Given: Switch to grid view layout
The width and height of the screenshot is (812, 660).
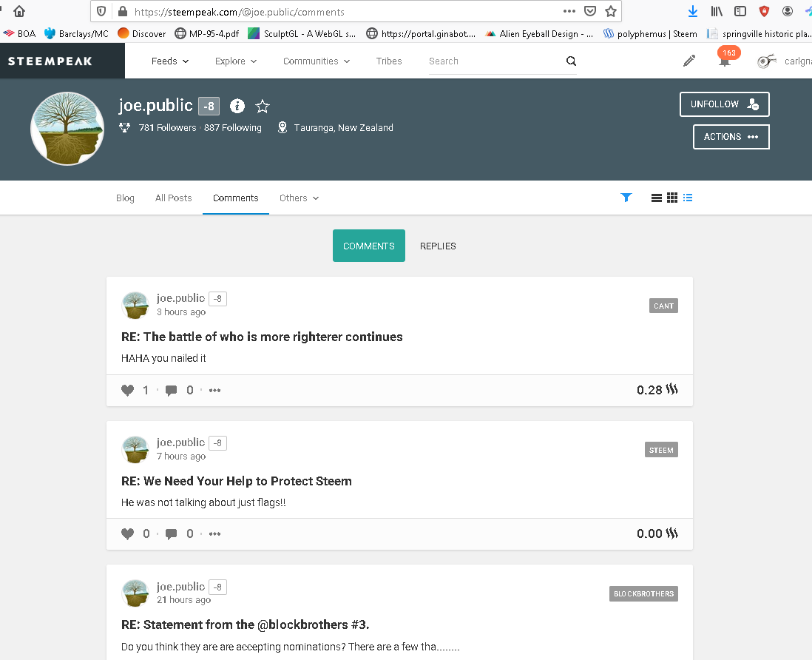Looking at the screenshot, I should tap(672, 198).
